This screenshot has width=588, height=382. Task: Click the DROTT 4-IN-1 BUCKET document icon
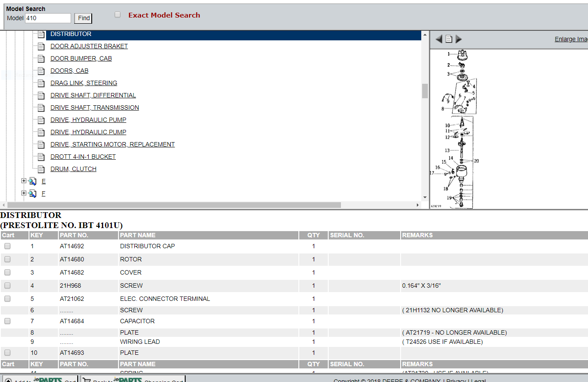[x=41, y=157]
